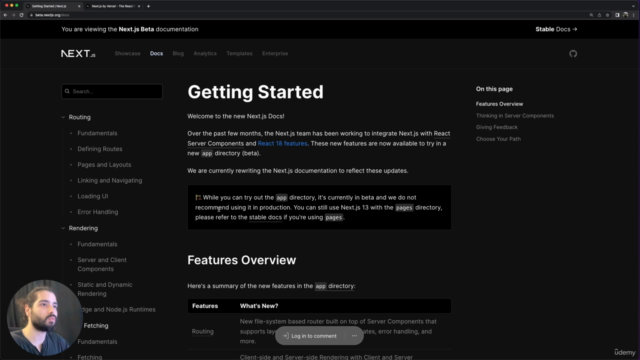Click the share page icon in address bar
This screenshot has height=360, width=640.
click(x=599, y=15)
